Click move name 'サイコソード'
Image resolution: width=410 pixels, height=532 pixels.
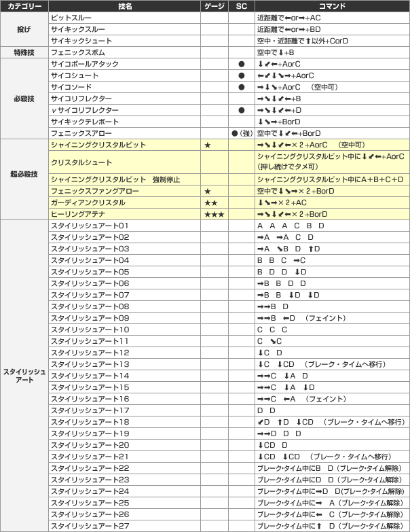coord(71,87)
